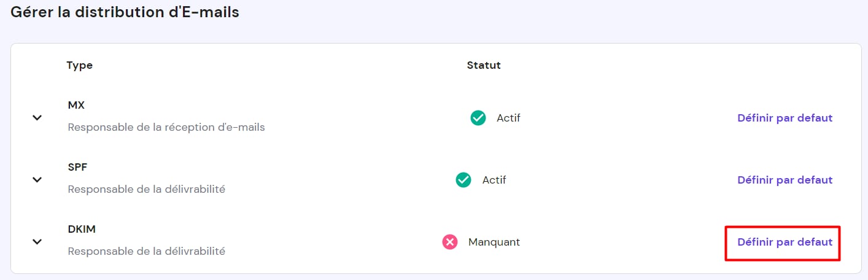The image size is (868, 280).
Task: Click the 'Manquant' status text for DKIM
Action: (x=494, y=242)
